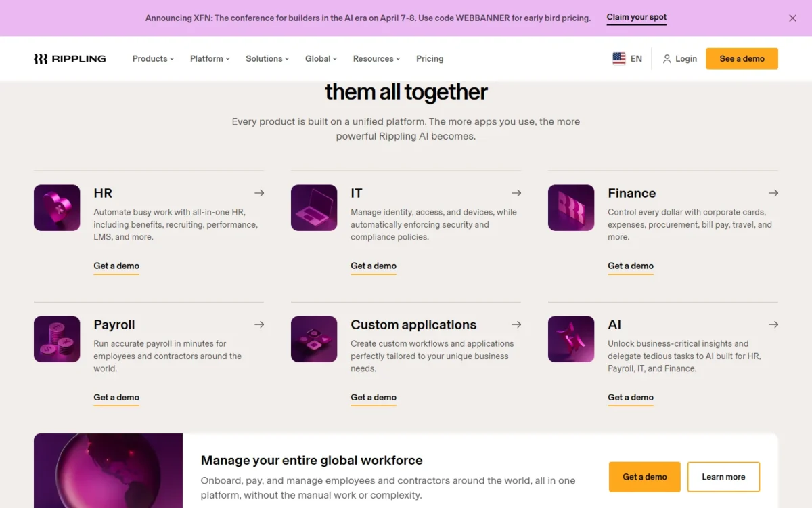The height and width of the screenshot is (508, 812).
Task: Open the HR heart product icon
Action: [x=57, y=208]
